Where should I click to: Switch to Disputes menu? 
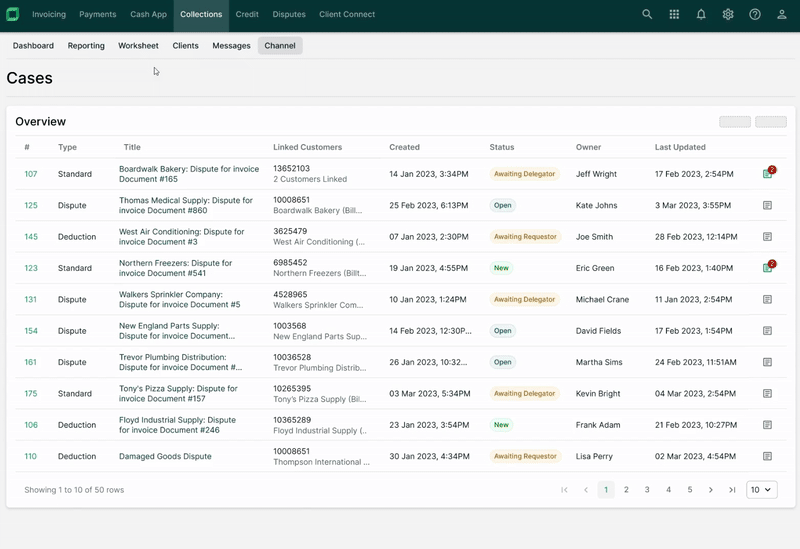[289, 14]
